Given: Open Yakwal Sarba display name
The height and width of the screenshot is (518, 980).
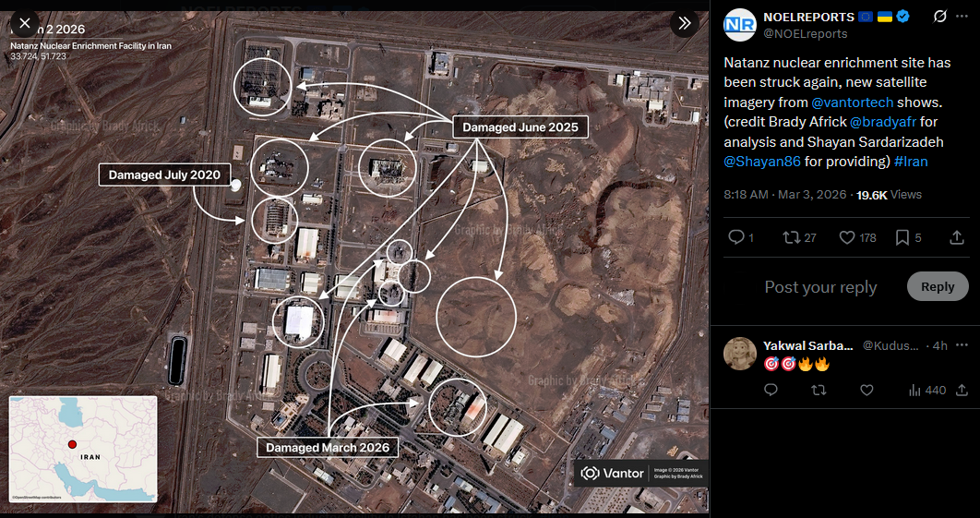Looking at the screenshot, I should click(808, 346).
